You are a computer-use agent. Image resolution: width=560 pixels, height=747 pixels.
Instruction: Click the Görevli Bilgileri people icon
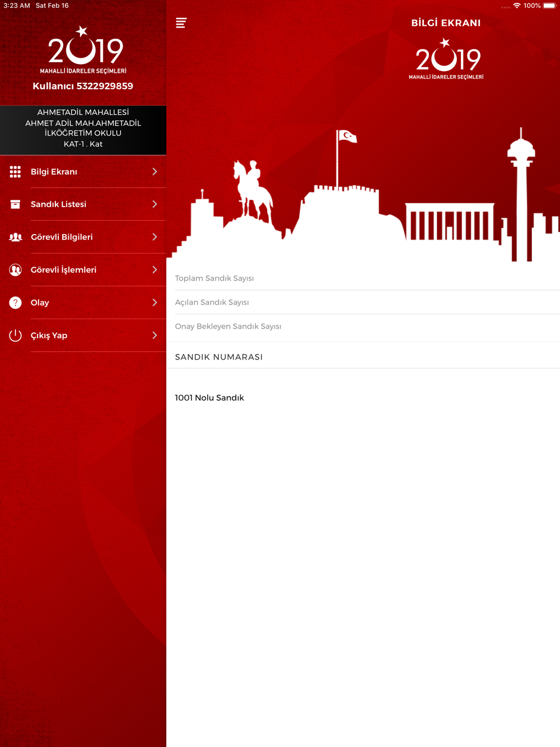click(x=15, y=237)
